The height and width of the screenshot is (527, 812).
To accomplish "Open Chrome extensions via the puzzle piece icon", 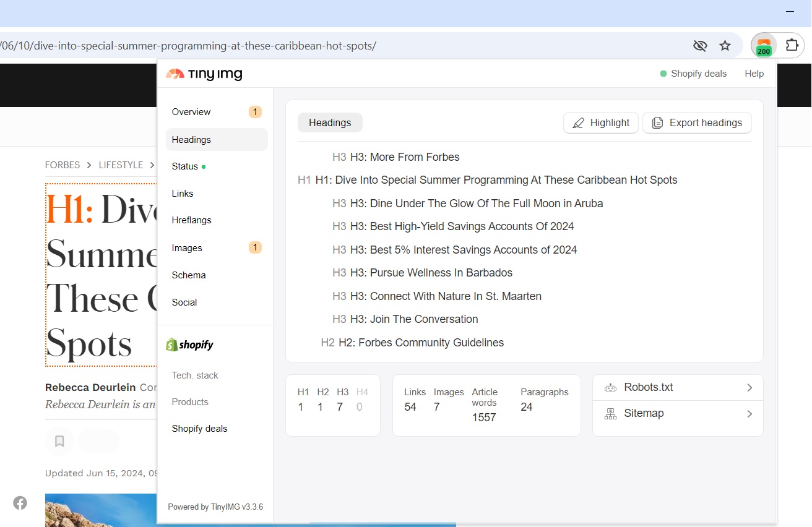I will (792, 45).
